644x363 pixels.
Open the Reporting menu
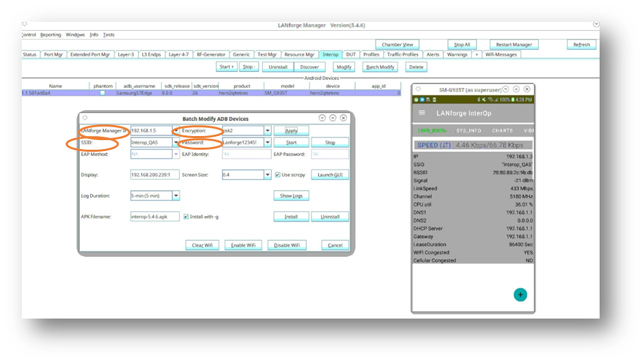click(x=51, y=35)
